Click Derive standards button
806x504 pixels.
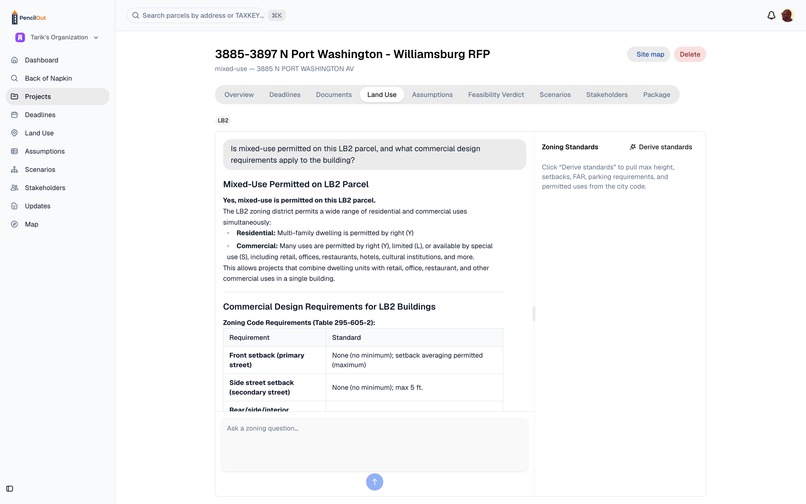click(x=661, y=147)
